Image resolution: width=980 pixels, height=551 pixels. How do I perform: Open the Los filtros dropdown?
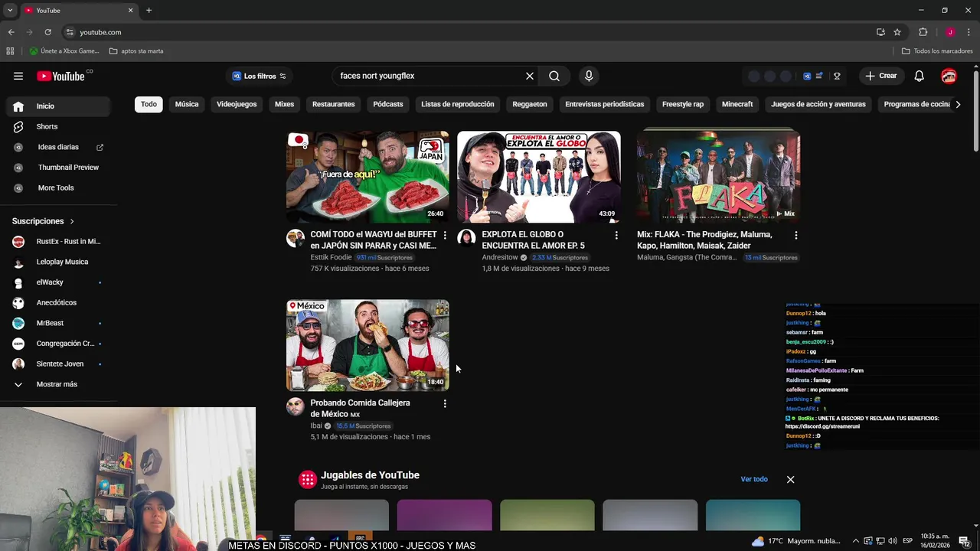coord(259,76)
